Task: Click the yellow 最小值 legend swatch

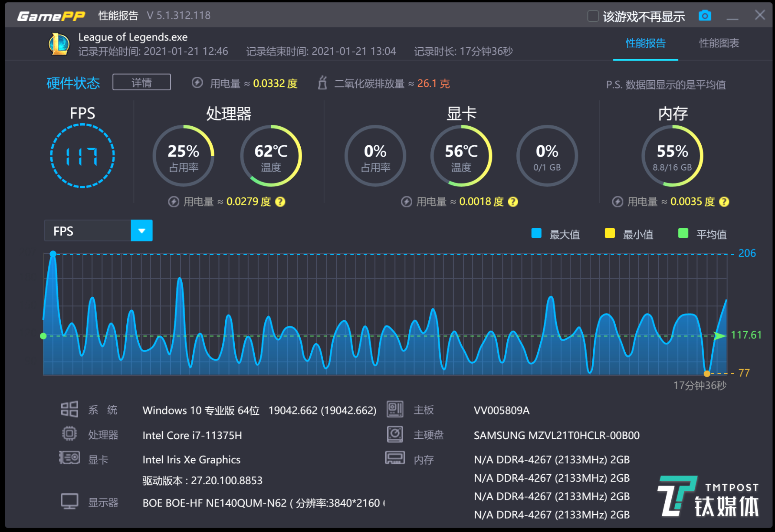Action: tap(610, 233)
